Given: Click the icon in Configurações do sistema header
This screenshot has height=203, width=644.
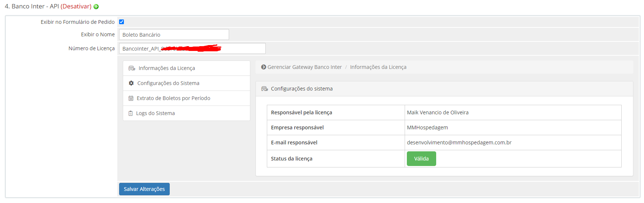Looking at the screenshot, I should pyautogui.click(x=265, y=89).
